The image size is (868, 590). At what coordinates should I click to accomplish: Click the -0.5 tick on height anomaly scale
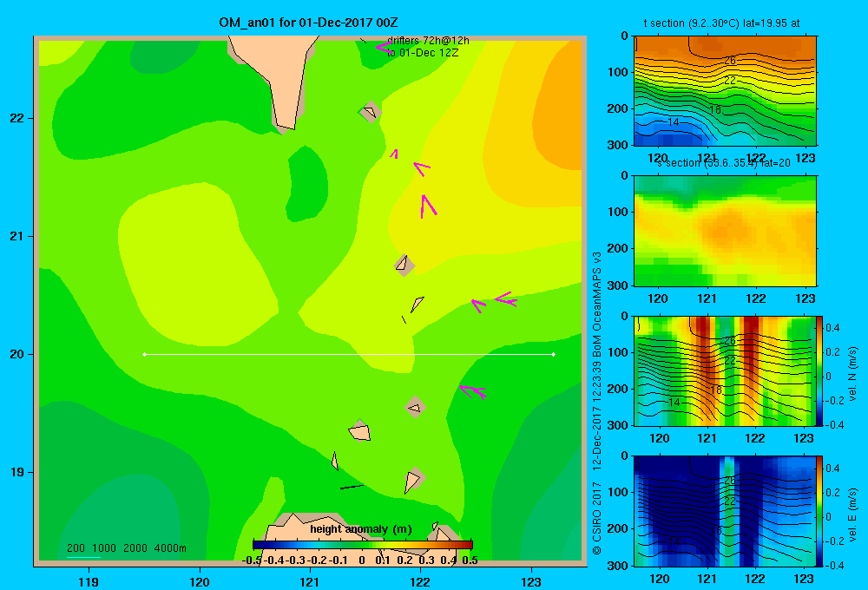[252, 560]
